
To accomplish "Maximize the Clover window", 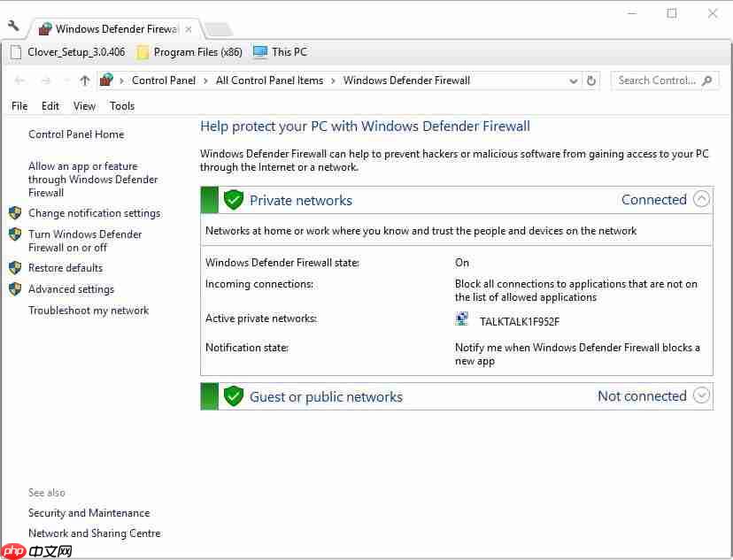I will point(672,13).
